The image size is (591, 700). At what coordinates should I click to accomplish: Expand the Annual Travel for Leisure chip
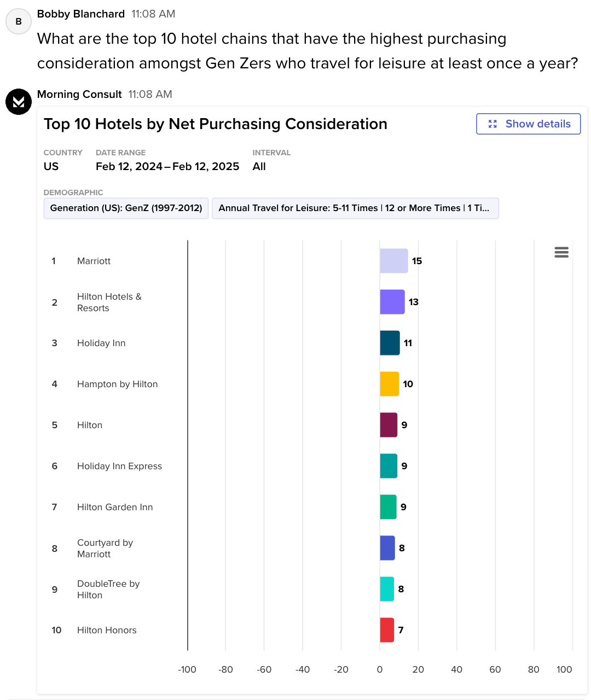[x=355, y=208]
